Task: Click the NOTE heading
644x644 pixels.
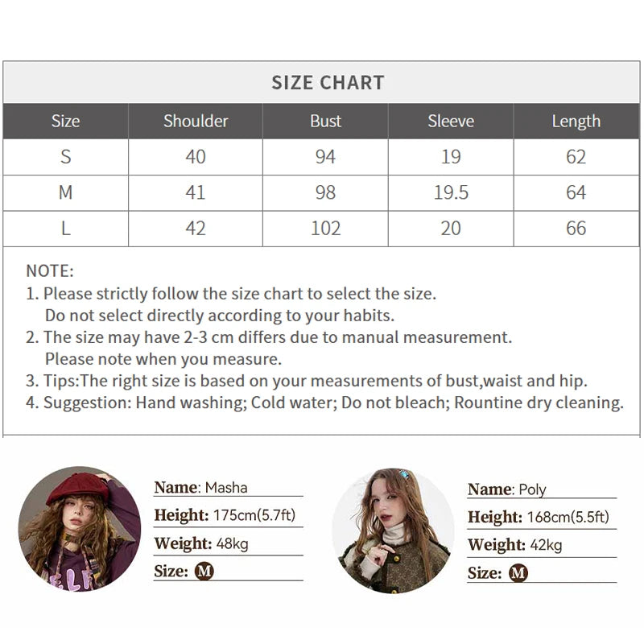Action: pos(50,271)
